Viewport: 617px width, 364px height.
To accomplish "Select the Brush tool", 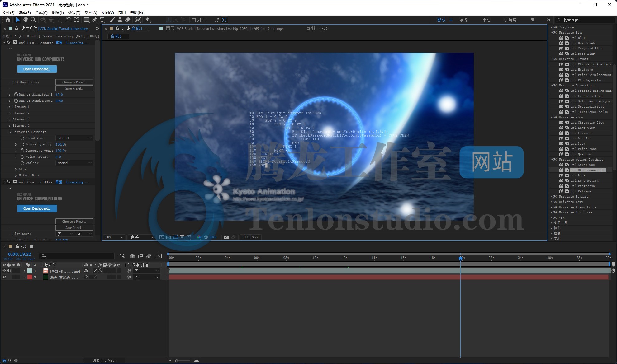I will point(112,20).
